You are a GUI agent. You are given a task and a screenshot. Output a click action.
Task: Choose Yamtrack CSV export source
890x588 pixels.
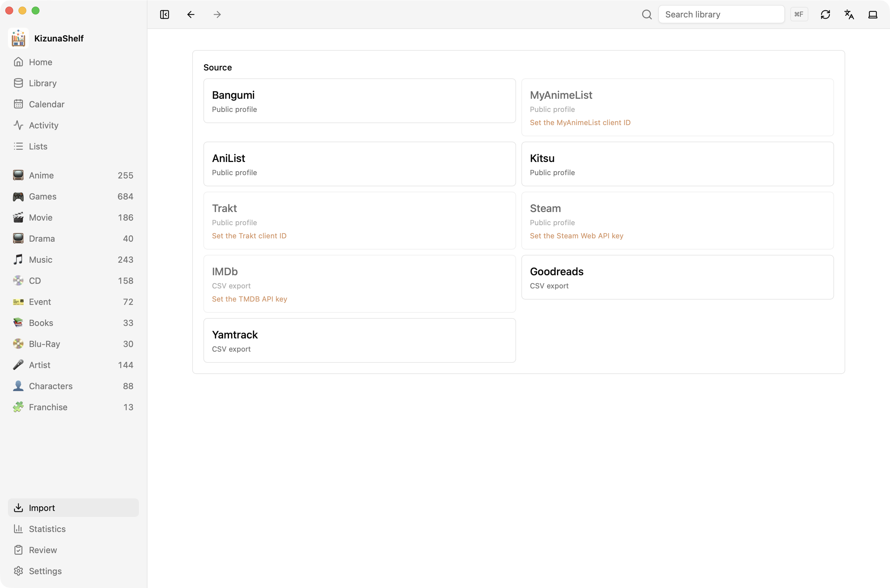click(359, 340)
